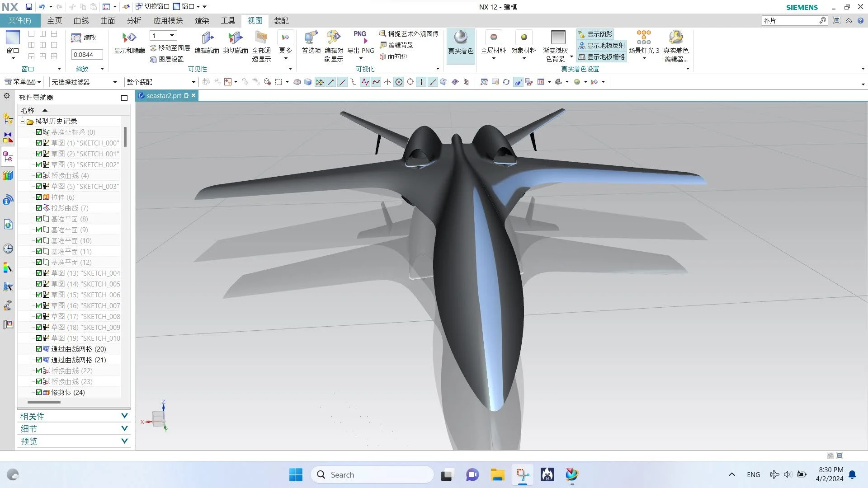Collapse the 模型历史记录 tree node

(22, 121)
